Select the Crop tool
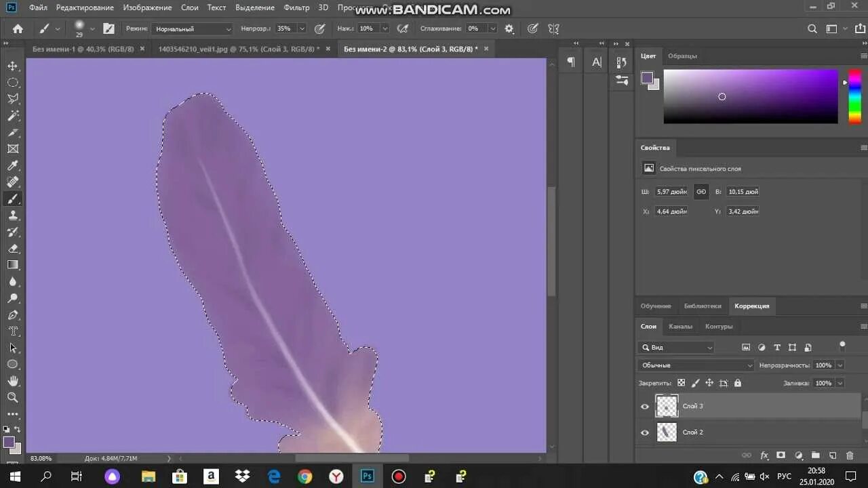868x488 pixels. click(13, 132)
